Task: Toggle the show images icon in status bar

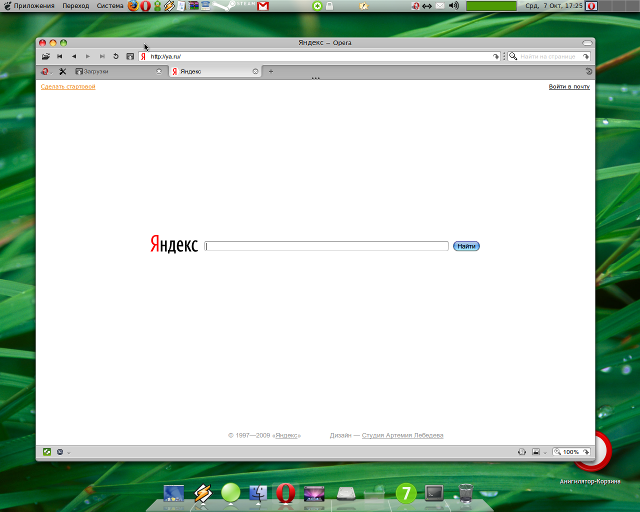Action: pyautogui.click(x=536, y=452)
